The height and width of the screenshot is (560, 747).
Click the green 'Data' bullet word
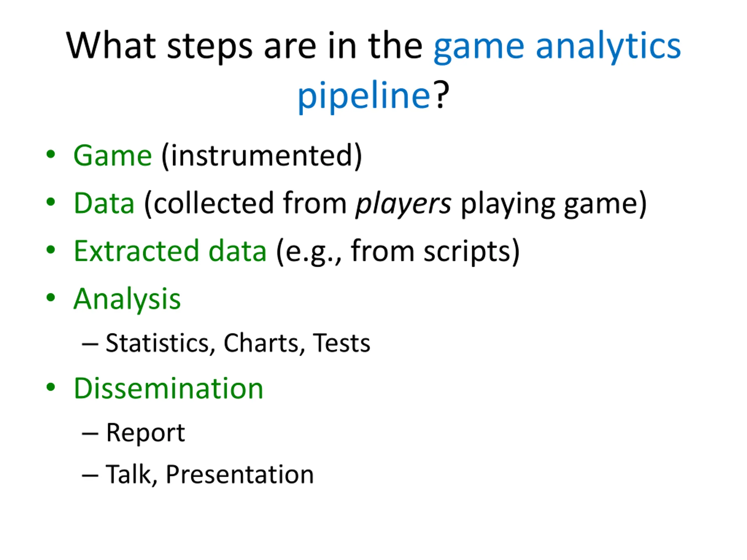point(104,203)
